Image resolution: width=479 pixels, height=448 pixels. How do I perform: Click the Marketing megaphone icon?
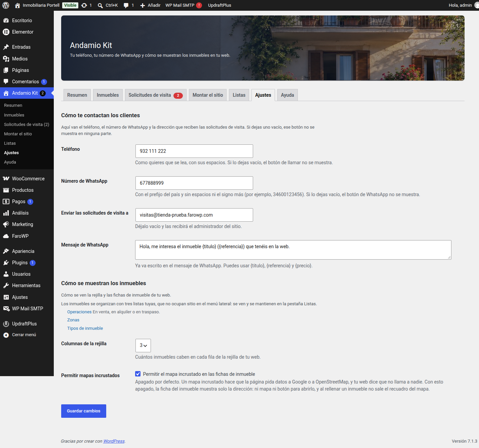coord(6,224)
